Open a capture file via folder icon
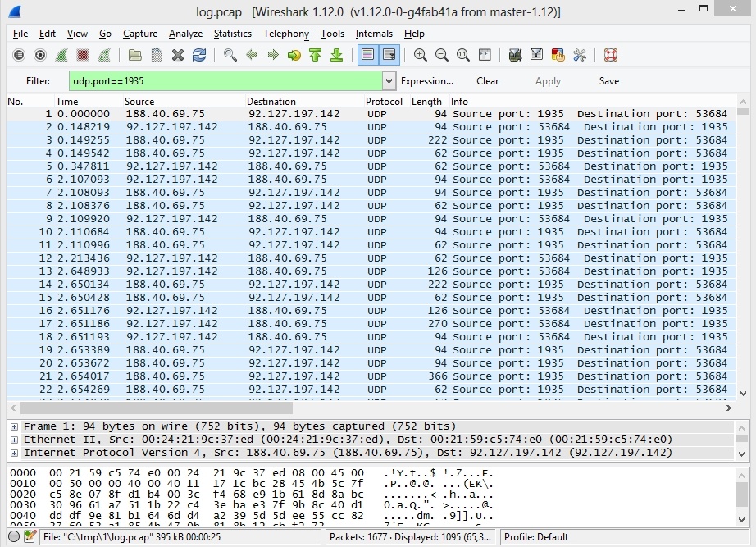756x547 pixels. point(135,55)
